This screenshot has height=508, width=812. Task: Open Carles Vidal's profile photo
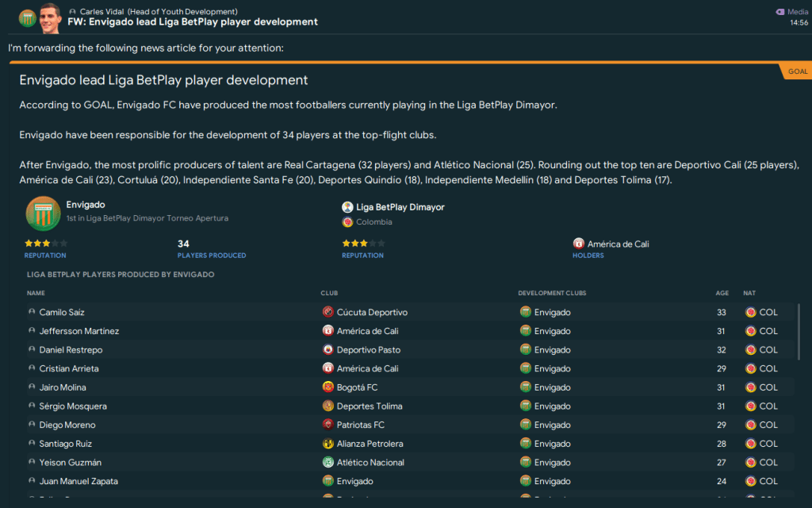click(x=51, y=17)
